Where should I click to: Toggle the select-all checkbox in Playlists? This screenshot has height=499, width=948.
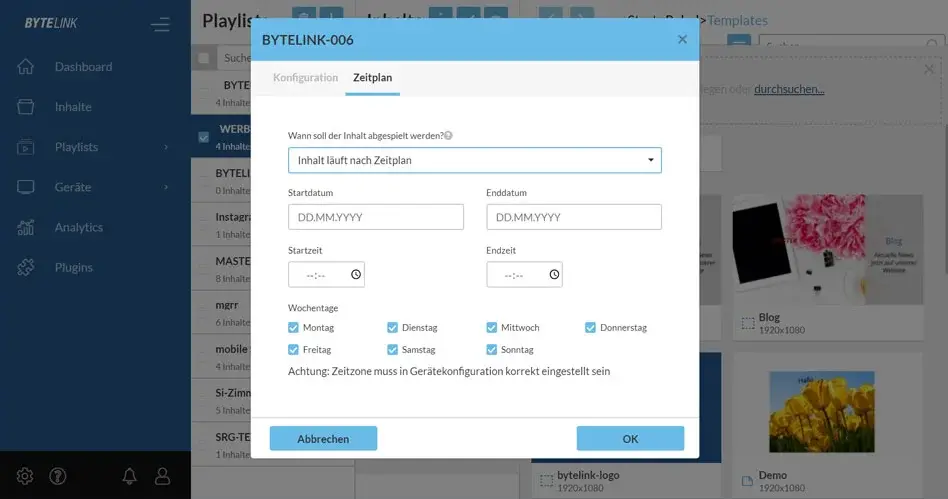pyautogui.click(x=204, y=58)
